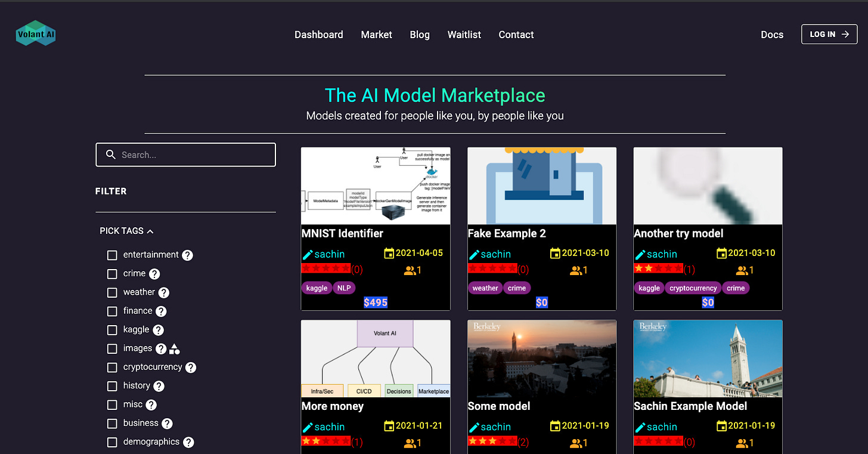This screenshot has width=868, height=454.
Task: Click users icon on MNIST Identifier card
Action: click(410, 270)
